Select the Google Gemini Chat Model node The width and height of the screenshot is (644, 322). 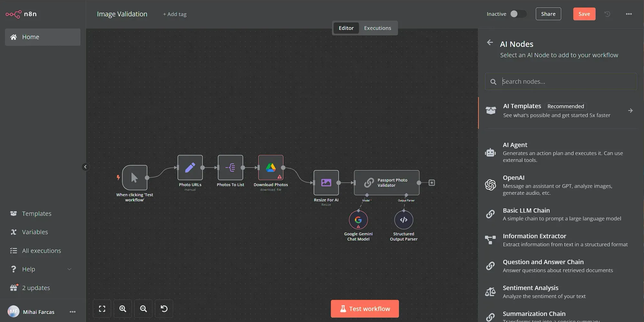tap(358, 220)
